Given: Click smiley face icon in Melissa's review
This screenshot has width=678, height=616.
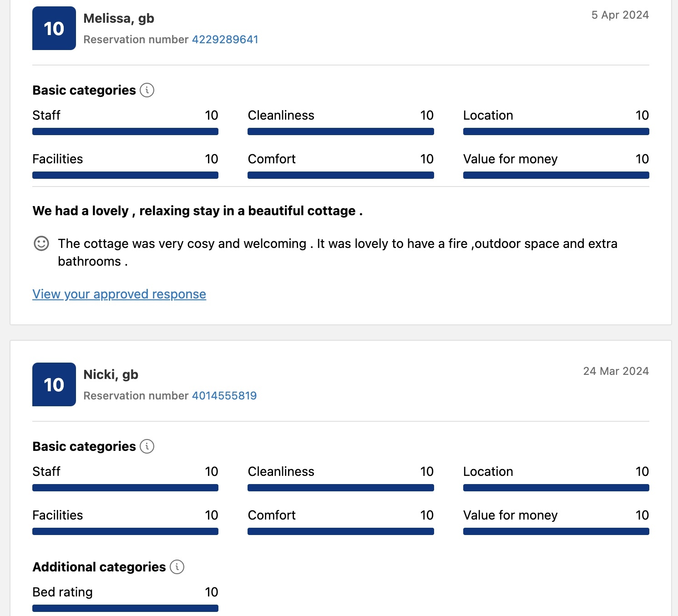Looking at the screenshot, I should point(41,243).
